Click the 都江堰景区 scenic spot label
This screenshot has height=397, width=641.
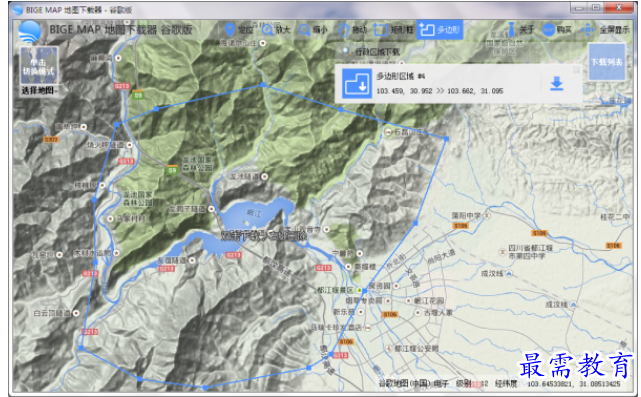(335, 290)
